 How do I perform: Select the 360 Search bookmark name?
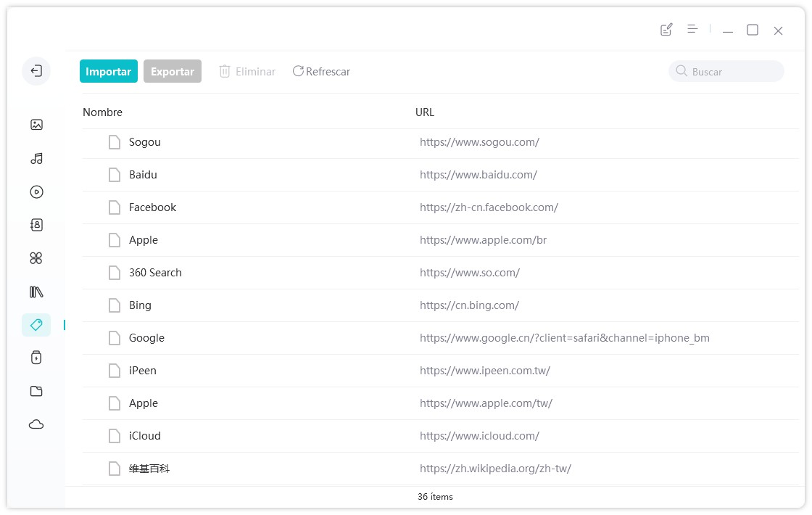pos(155,273)
